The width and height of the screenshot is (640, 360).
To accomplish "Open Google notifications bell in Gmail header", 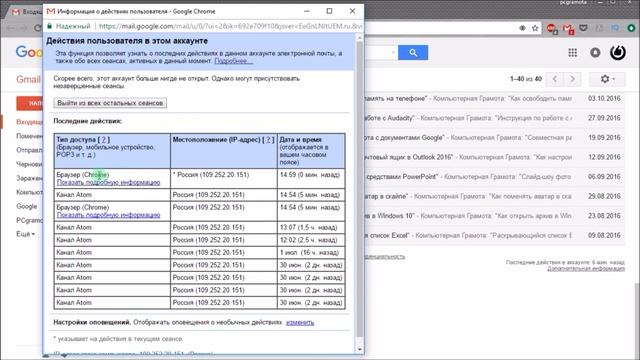I will (595, 52).
